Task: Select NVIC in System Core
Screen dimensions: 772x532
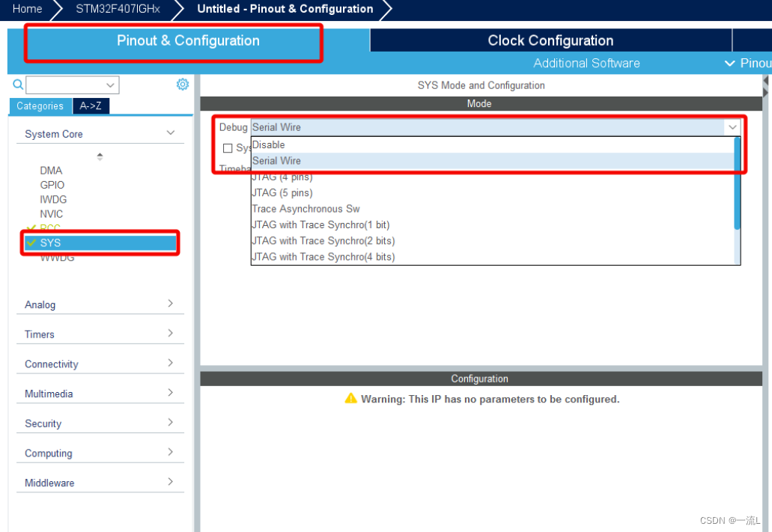Action: coord(51,214)
